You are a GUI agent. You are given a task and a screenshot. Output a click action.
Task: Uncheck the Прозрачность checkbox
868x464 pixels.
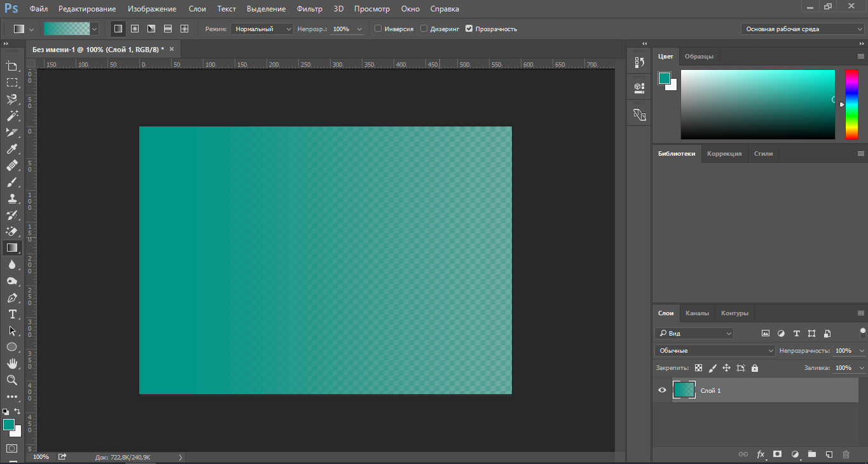coord(469,29)
